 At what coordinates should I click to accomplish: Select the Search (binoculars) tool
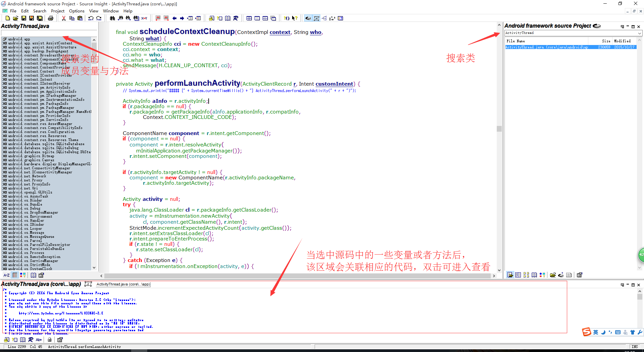click(x=112, y=18)
